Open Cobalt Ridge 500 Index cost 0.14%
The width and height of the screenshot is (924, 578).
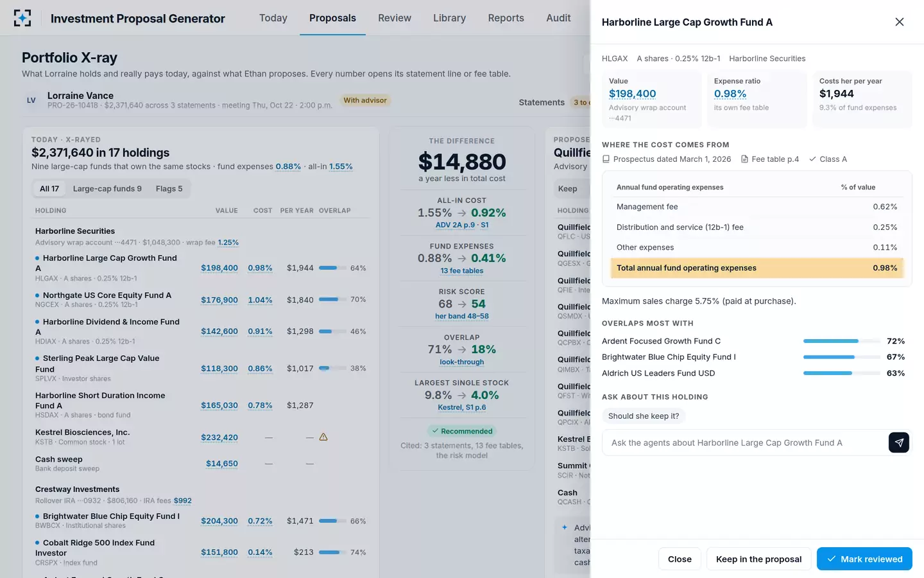tap(260, 552)
